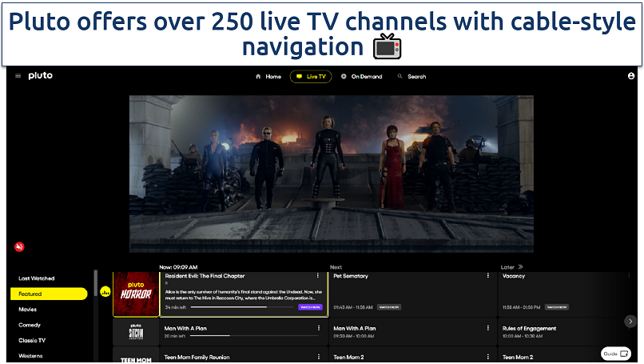
Task: Open the hamburger menu next to Pluto logo
Action: [18, 76]
